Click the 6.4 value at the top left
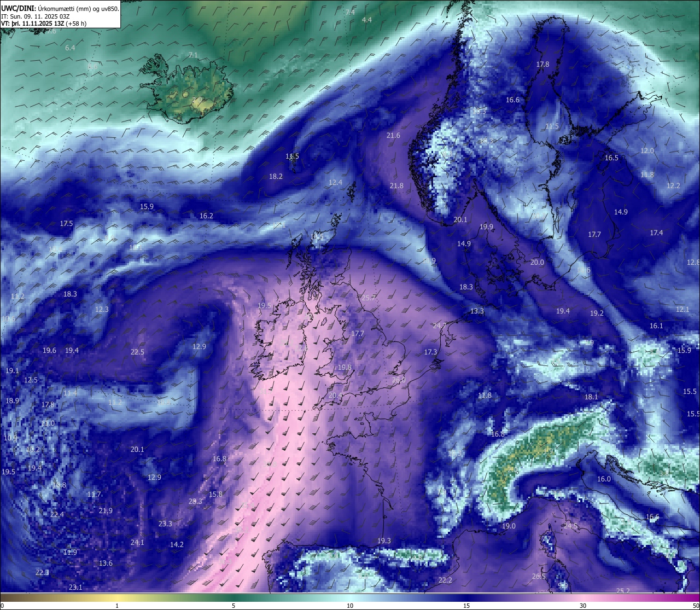The image size is (700, 610). [70, 48]
